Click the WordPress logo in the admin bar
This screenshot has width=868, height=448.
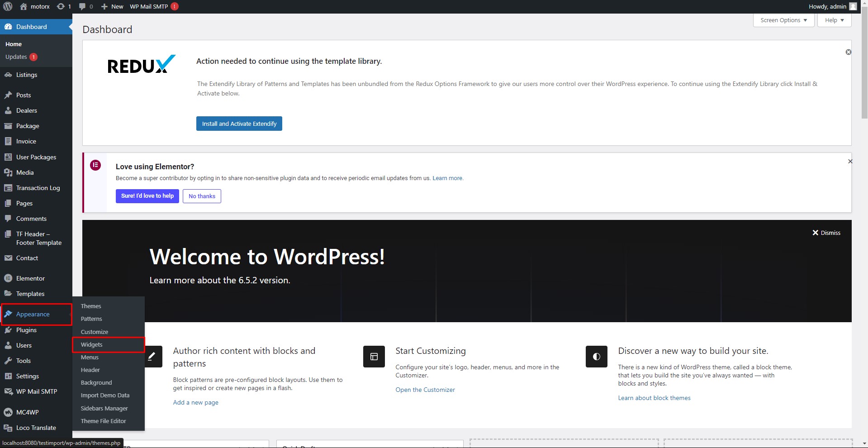(8, 6)
